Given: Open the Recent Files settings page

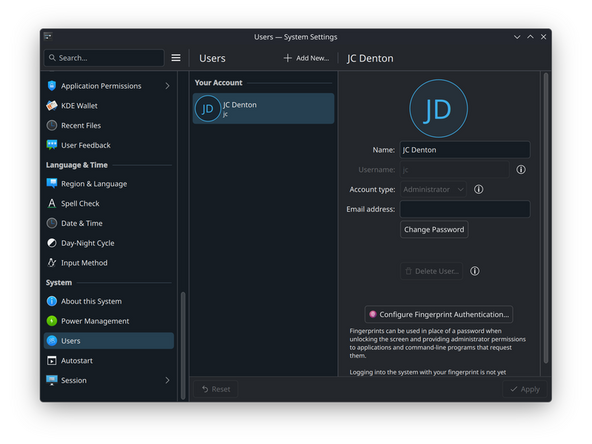Looking at the screenshot, I should pos(109,125).
